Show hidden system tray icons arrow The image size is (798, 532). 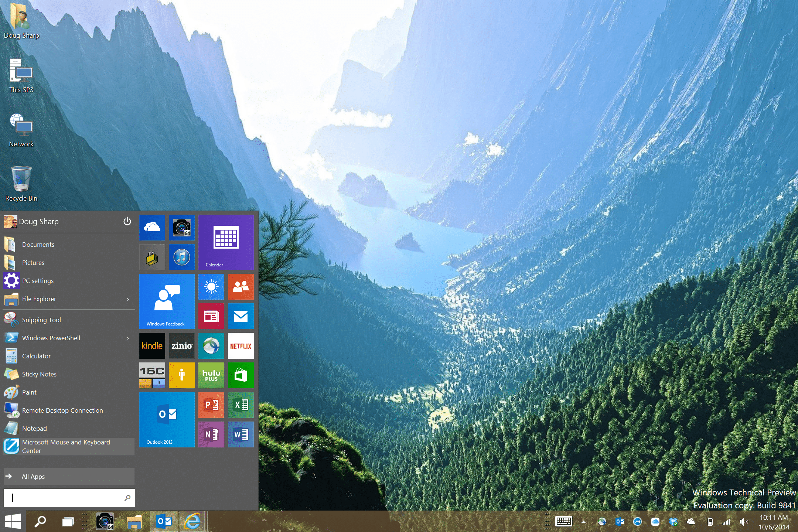point(583,522)
